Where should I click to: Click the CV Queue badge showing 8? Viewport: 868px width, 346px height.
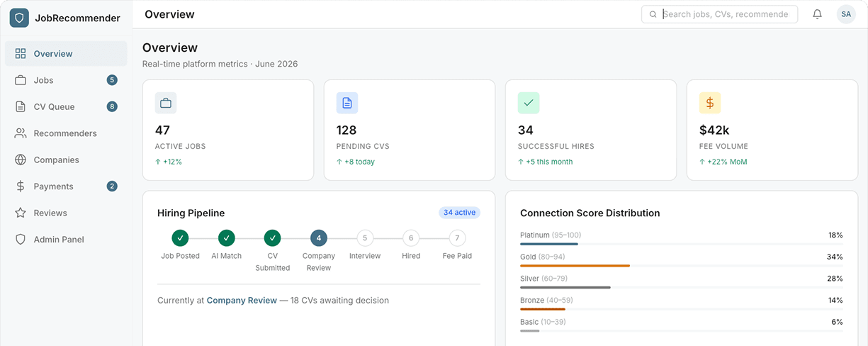click(x=112, y=107)
